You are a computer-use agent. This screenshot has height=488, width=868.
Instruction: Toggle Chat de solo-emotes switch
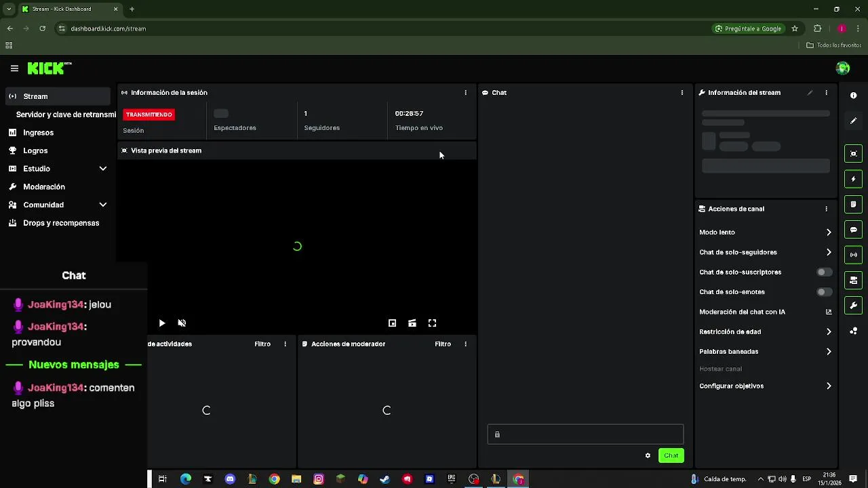click(x=824, y=292)
